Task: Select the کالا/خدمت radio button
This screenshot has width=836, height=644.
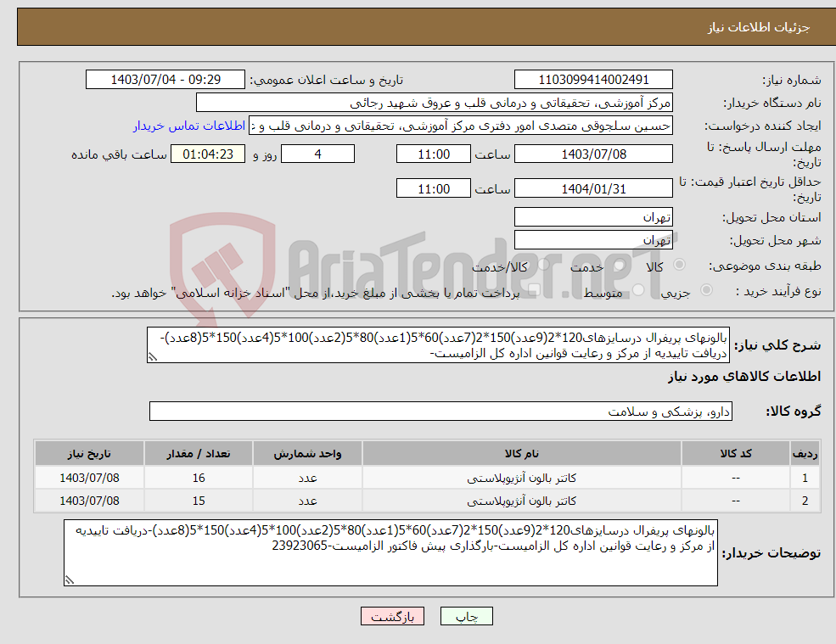Action: click(543, 265)
